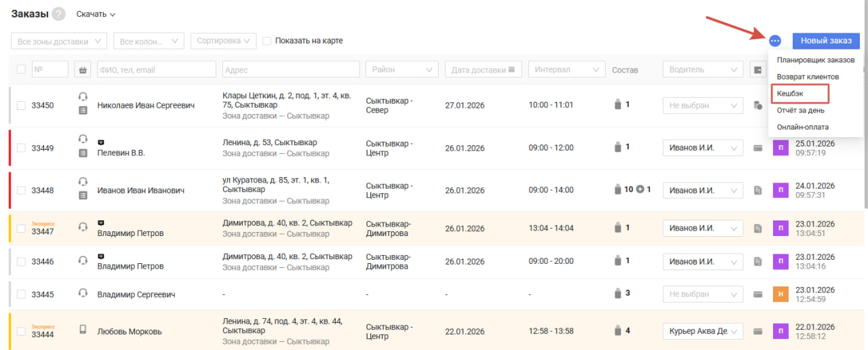Enable the Показать на карте checkbox
868x350 pixels.
(267, 41)
